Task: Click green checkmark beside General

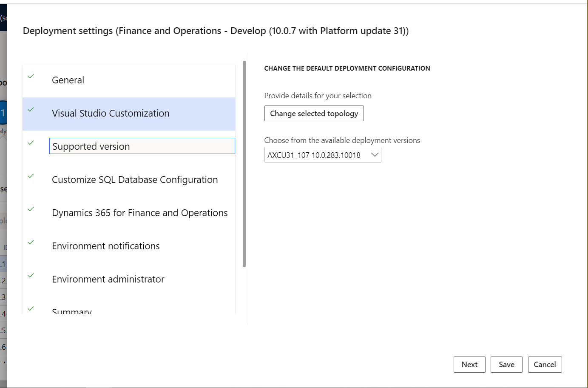Action: point(31,77)
